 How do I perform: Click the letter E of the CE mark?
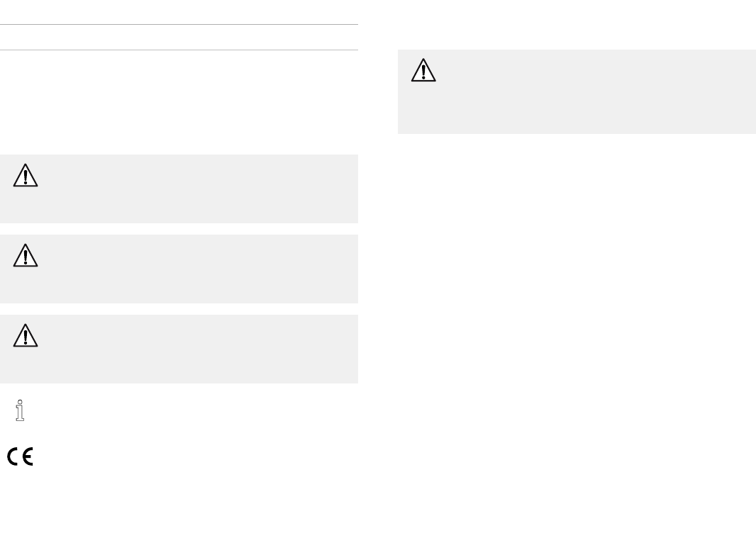(28, 457)
